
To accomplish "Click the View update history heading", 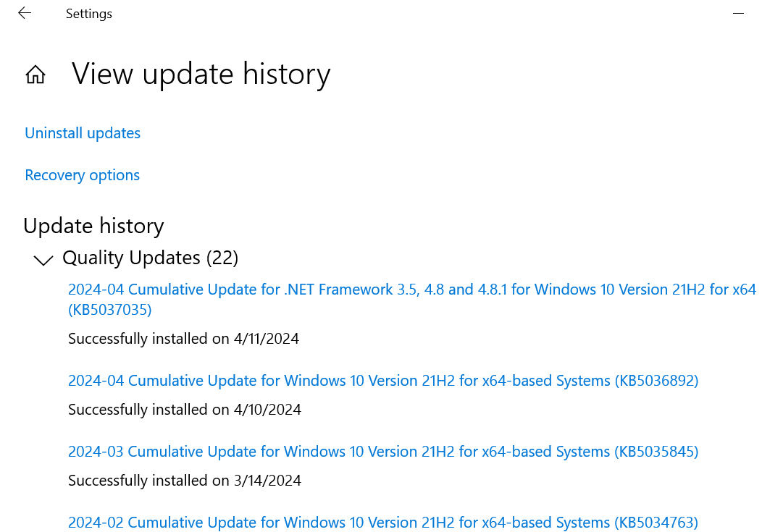I will point(201,75).
